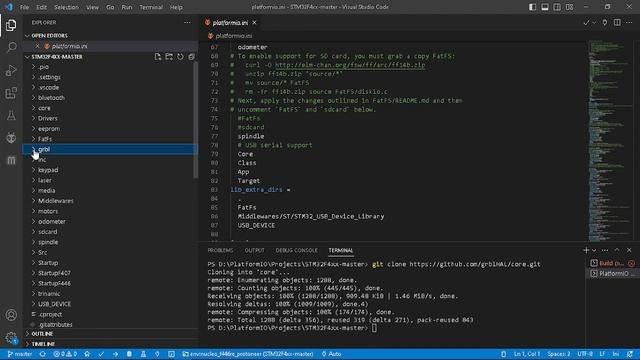Open Run and Debug view
This screenshot has width=640, height=360.
[11, 70]
